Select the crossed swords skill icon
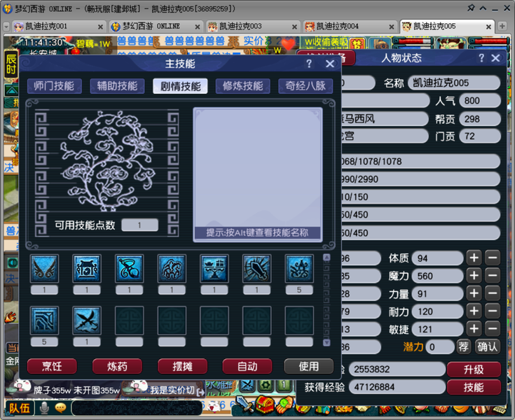515x420 pixels. click(x=87, y=321)
